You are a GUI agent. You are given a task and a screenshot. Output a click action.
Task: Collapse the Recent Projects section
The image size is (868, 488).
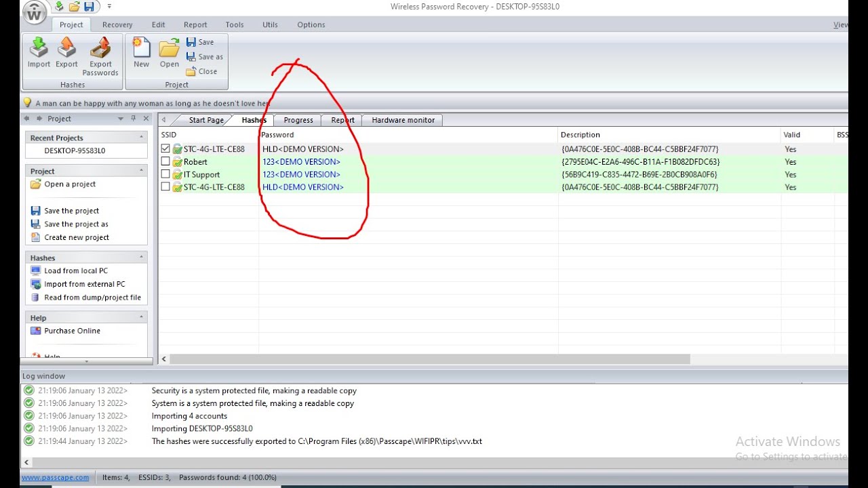(142, 138)
